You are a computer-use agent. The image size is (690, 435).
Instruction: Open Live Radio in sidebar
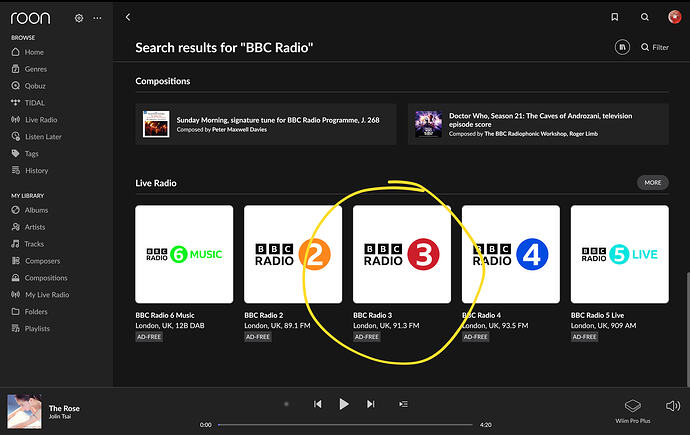click(34, 120)
